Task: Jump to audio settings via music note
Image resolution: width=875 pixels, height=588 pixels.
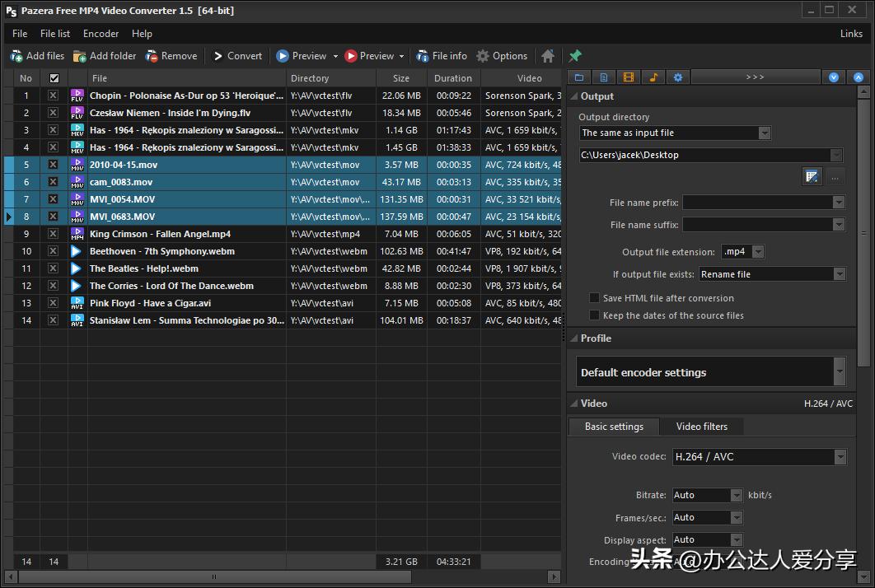Action: click(x=653, y=77)
